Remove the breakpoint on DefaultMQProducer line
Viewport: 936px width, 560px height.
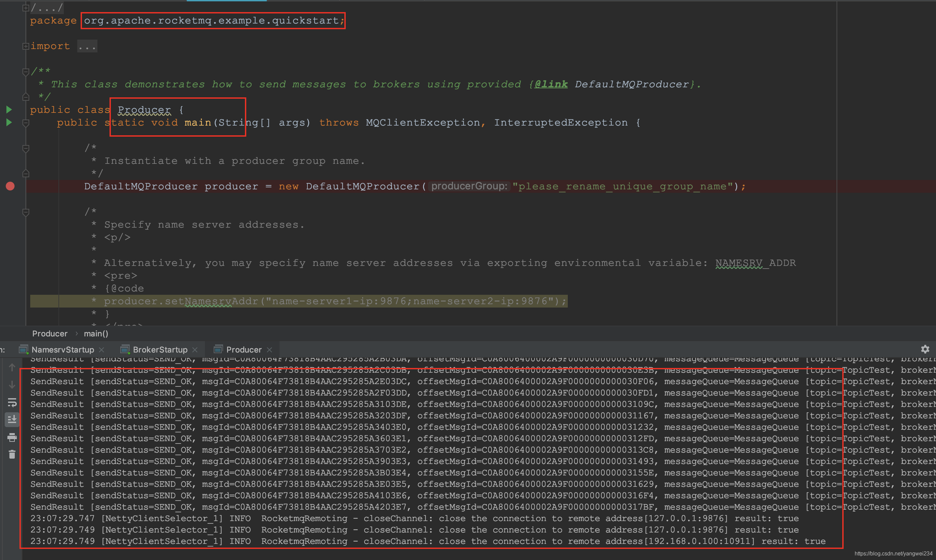10,186
